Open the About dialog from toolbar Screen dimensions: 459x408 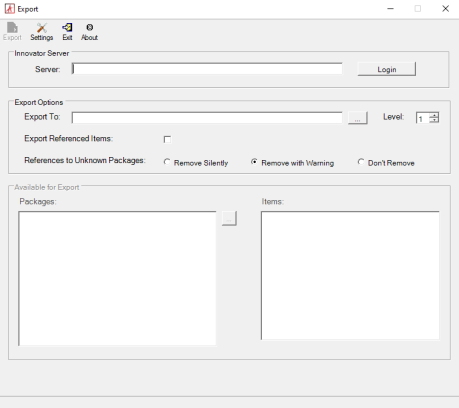89,32
